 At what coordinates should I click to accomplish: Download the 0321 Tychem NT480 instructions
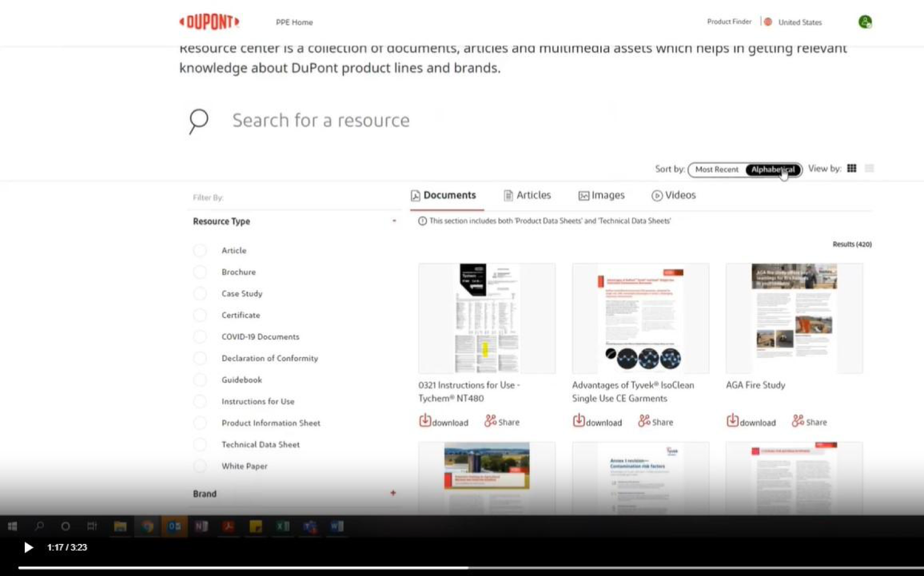(443, 422)
